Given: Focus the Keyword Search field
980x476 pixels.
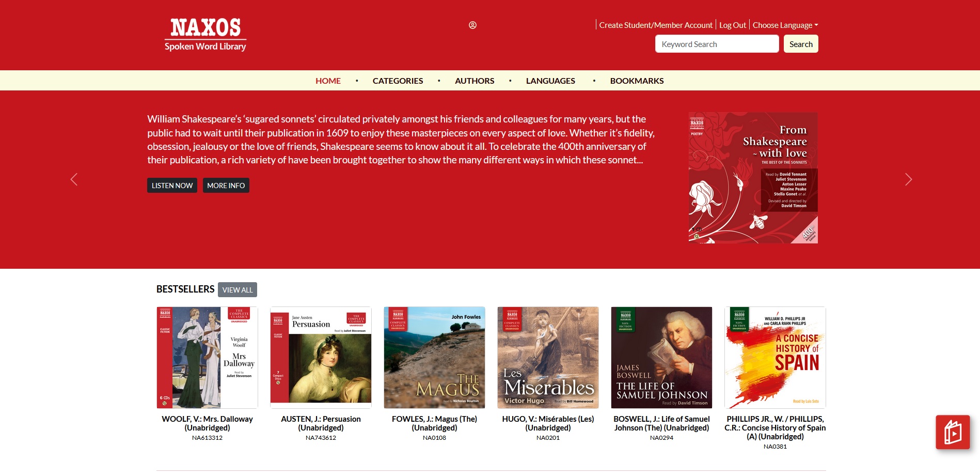Looking at the screenshot, I should [x=717, y=44].
